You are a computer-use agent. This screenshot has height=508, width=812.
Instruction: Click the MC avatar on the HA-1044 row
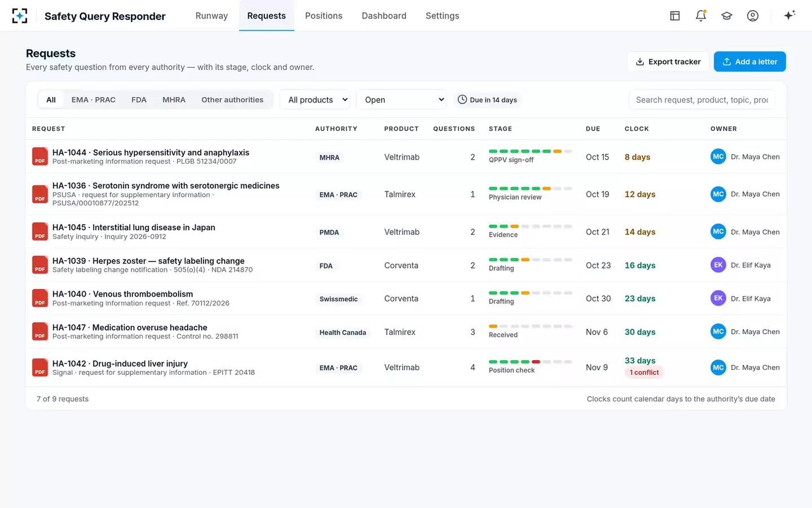(x=718, y=156)
